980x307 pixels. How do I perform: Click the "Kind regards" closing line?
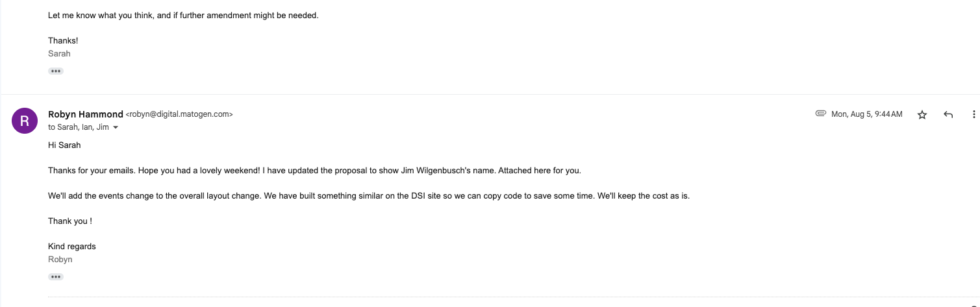[x=72, y=247]
